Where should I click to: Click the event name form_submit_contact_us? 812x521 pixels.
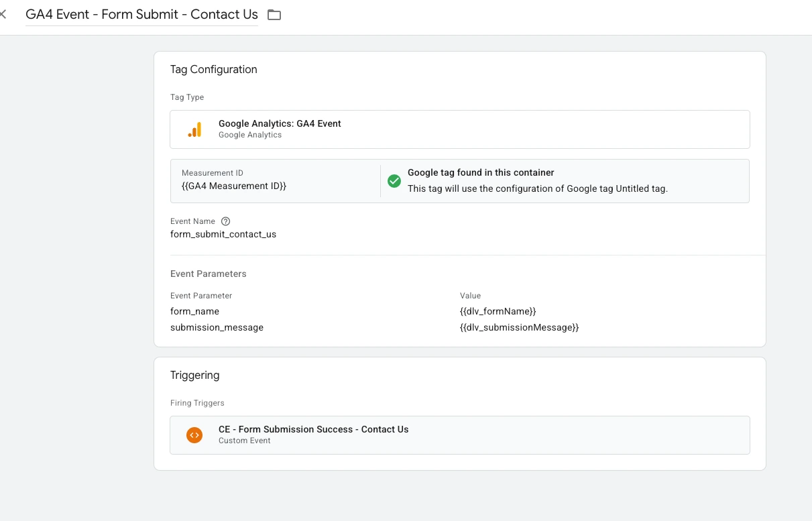pos(223,235)
